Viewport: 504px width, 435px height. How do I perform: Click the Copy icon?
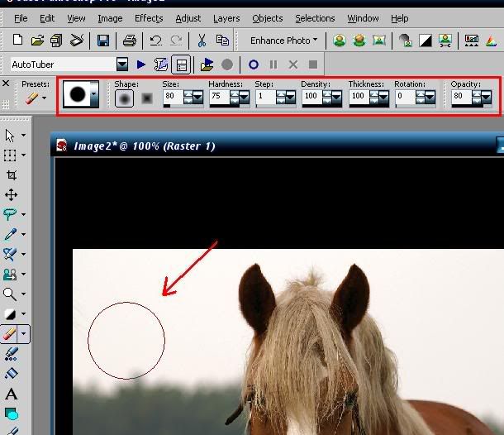222,41
